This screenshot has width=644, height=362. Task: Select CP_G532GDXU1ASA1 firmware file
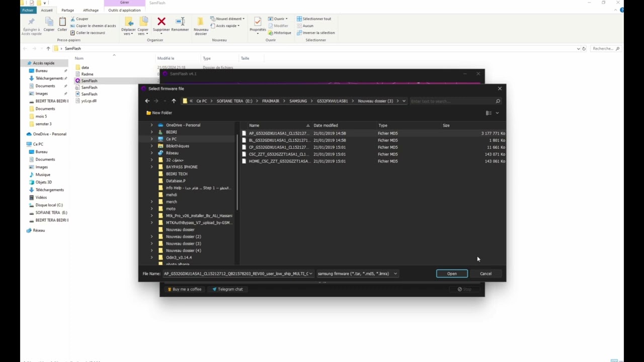click(373, 147)
